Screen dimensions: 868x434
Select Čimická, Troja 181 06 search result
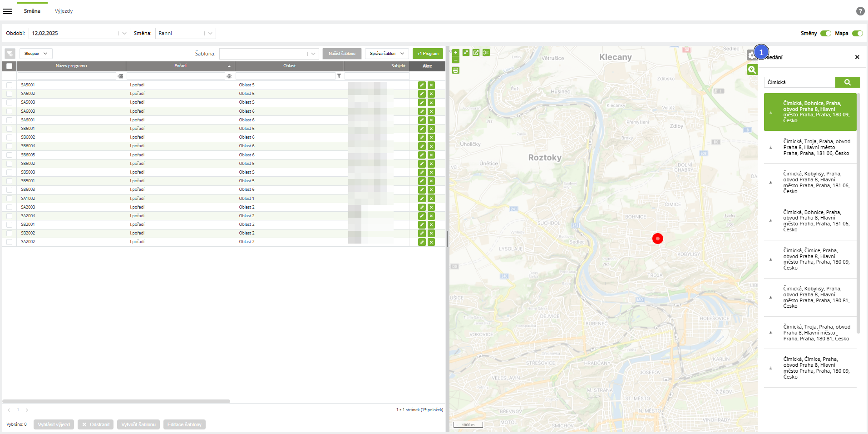(816, 147)
